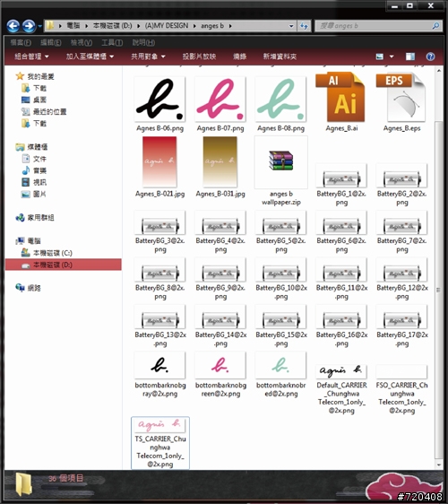The width and height of the screenshot is (448, 504).
Task: Open Help with the question mark icon
Action: point(430,56)
